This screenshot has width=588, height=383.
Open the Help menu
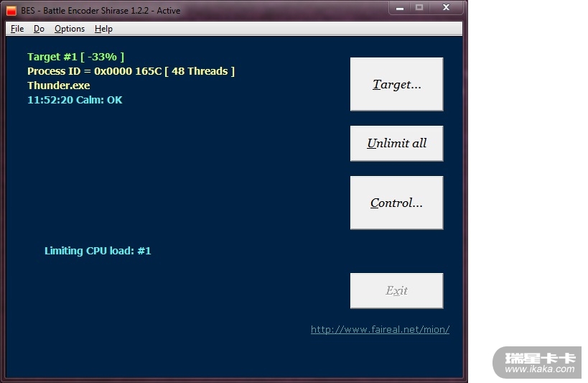103,29
